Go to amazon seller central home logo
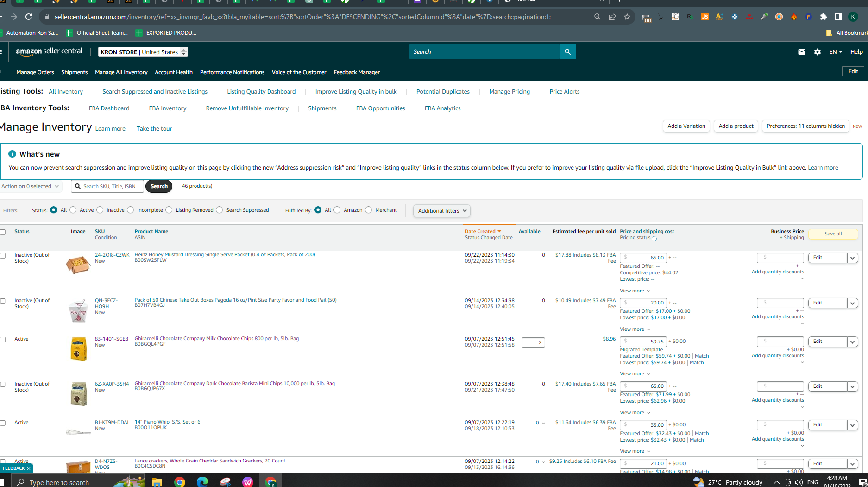Image resolution: width=868 pixels, height=487 pixels. pos(49,51)
